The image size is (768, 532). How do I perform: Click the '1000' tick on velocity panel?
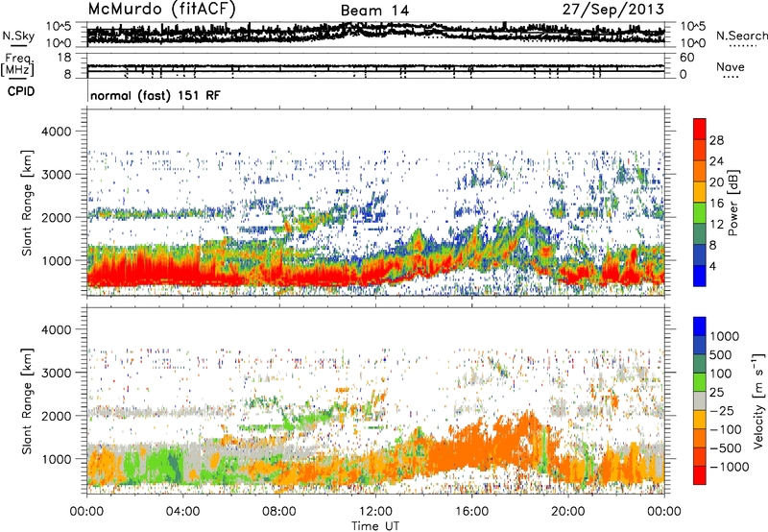coord(56,459)
